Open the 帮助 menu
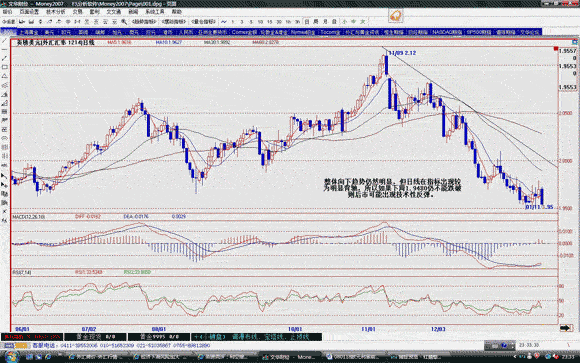 [176, 12]
